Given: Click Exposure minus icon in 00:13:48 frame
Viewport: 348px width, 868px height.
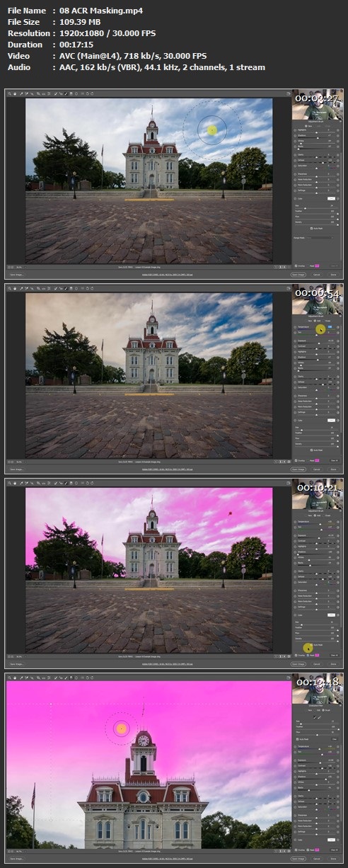Looking at the screenshot, I should click(x=295, y=760).
